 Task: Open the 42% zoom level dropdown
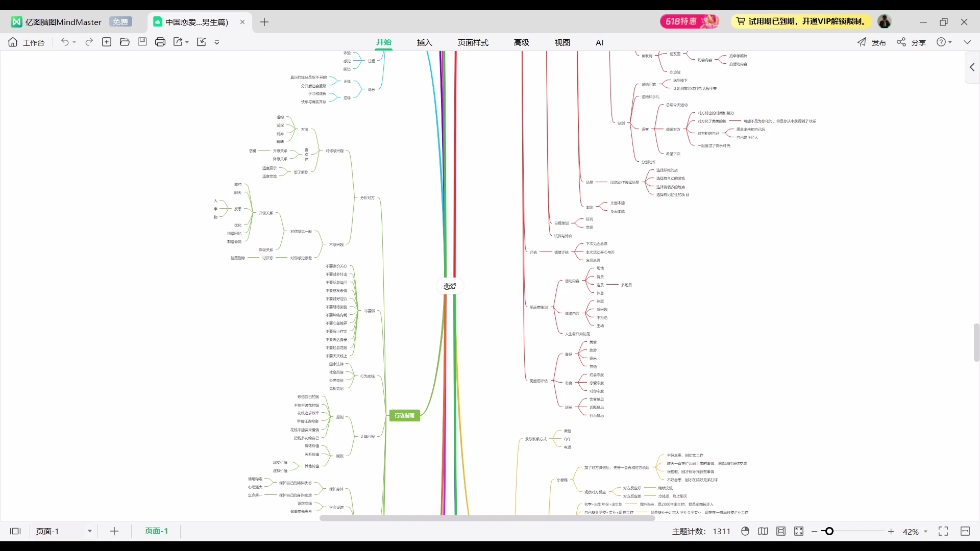tap(925, 532)
